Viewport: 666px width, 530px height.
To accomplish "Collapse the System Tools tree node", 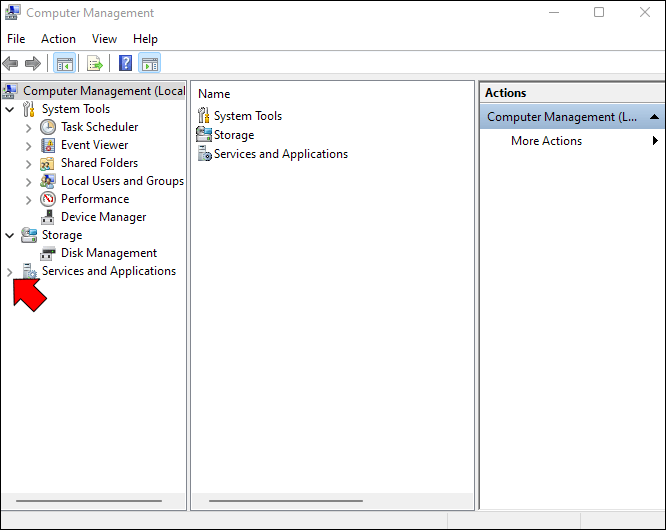I will [10, 109].
